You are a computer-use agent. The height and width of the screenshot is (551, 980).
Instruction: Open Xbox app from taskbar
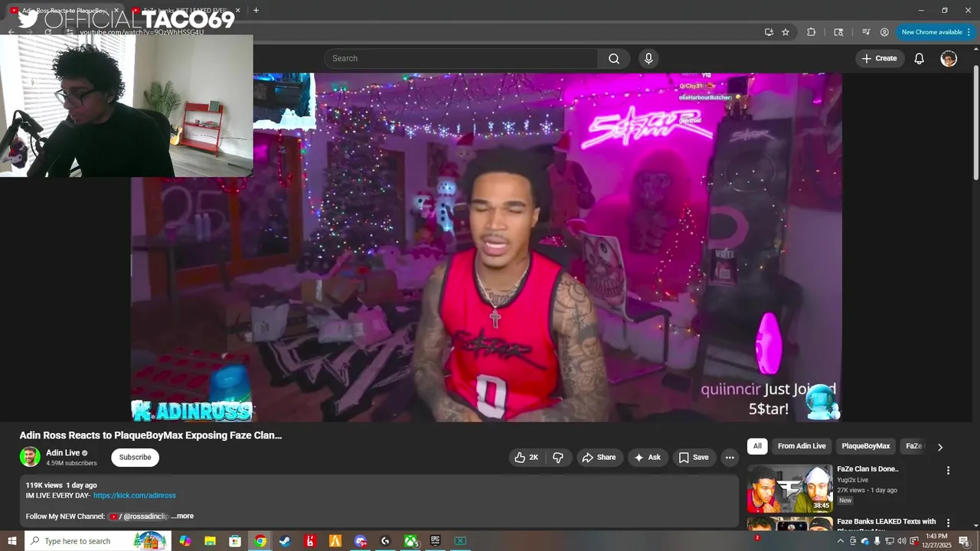coord(410,541)
